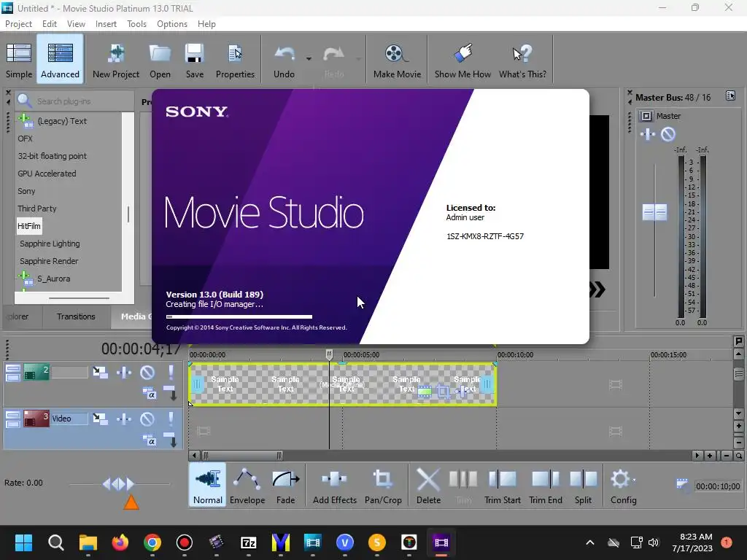Image resolution: width=747 pixels, height=560 pixels.
Task: Select the Sapphire Render folder
Action: pyautogui.click(x=49, y=261)
